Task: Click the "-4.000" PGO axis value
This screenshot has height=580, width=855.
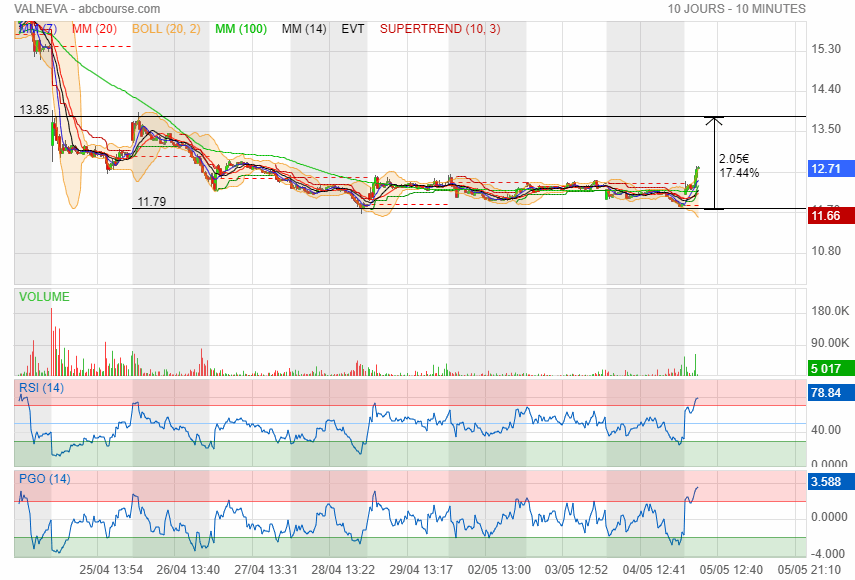Action: pyautogui.click(x=828, y=554)
